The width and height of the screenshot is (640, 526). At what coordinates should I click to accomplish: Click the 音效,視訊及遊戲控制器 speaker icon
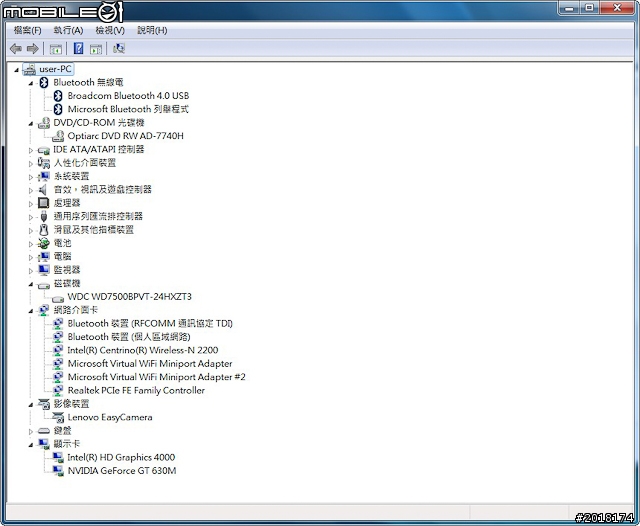pyautogui.click(x=43, y=190)
